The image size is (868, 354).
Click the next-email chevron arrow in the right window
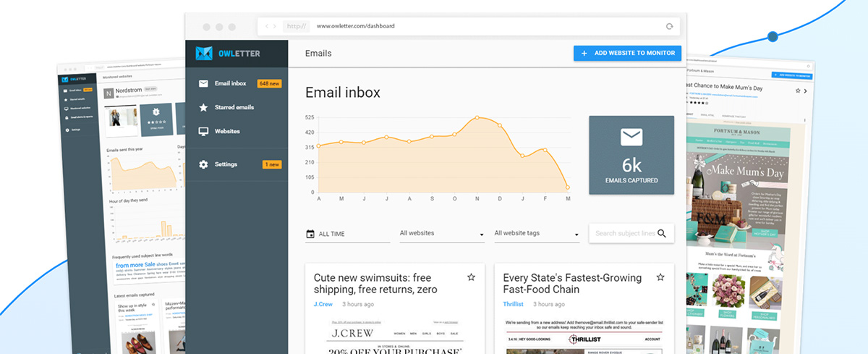pos(806,91)
